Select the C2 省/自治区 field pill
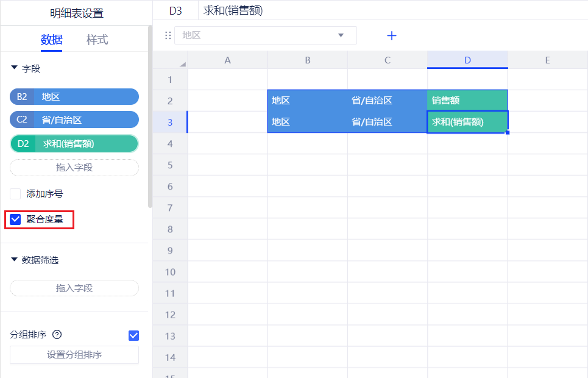588x378 pixels. [74, 120]
